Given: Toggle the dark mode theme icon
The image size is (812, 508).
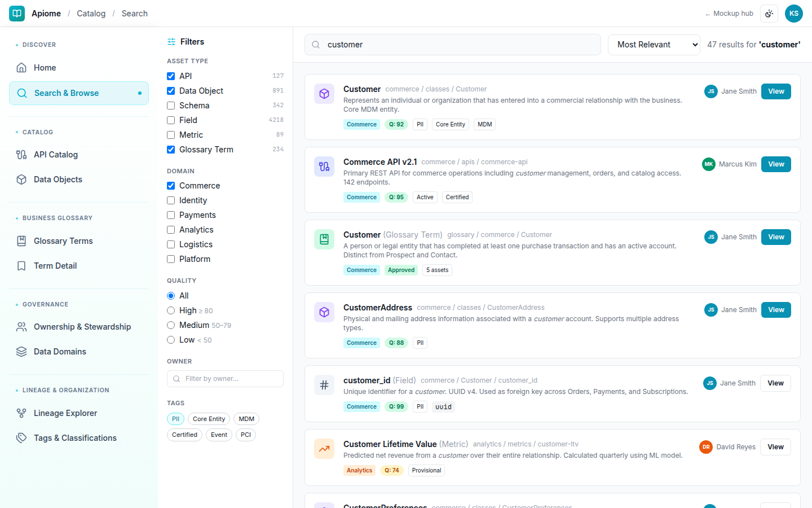Looking at the screenshot, I should click(x=769, y=14).
